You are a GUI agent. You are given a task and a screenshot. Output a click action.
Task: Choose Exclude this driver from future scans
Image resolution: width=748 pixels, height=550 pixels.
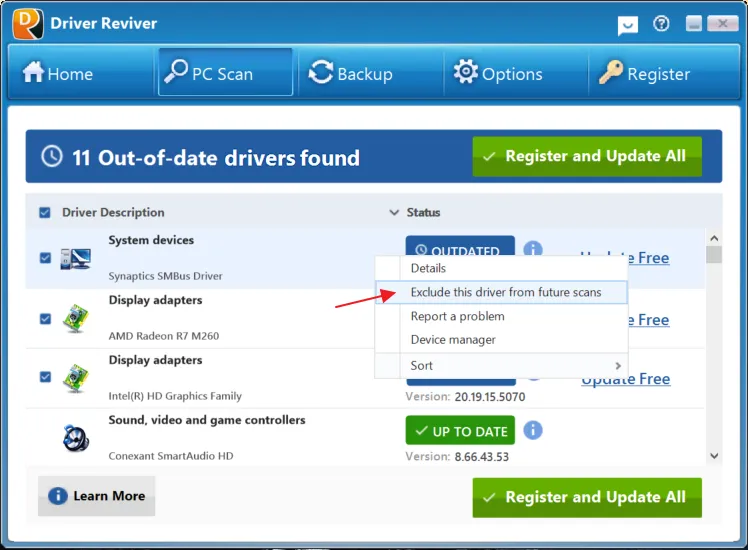[x=501, y=292]
